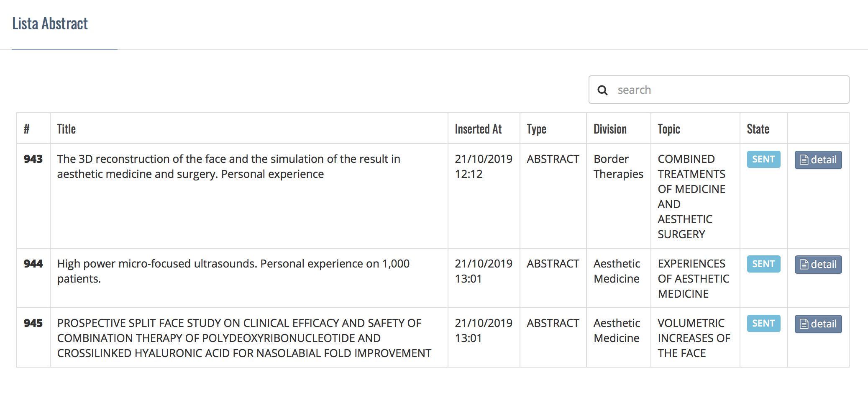Image resolution: width=868 pixels, height=404 pixels.
Task: Click the SENT badge in row 945
Action: click(x=763, y=324)
